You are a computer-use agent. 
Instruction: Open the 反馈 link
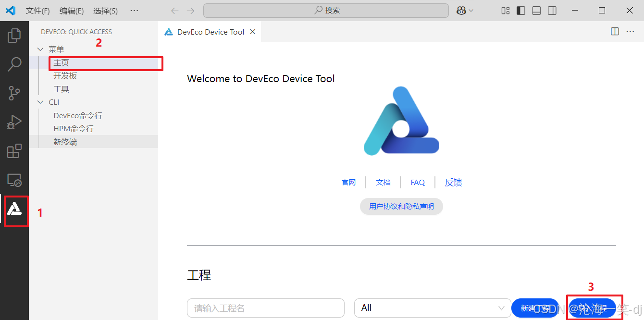(x=453, y=183)
